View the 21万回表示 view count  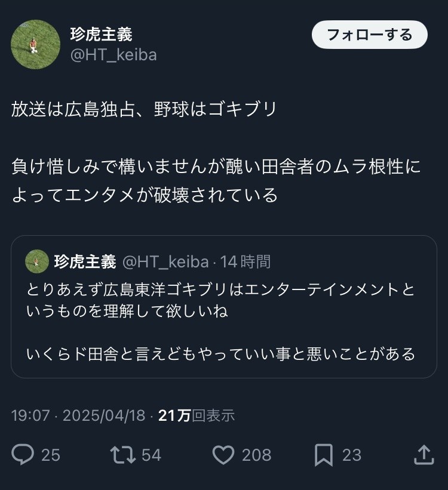click(197, 415)
